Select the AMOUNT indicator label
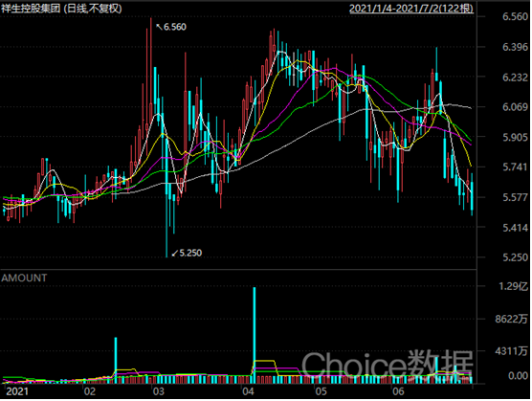532x401 pixels. [x=24, y=278]
